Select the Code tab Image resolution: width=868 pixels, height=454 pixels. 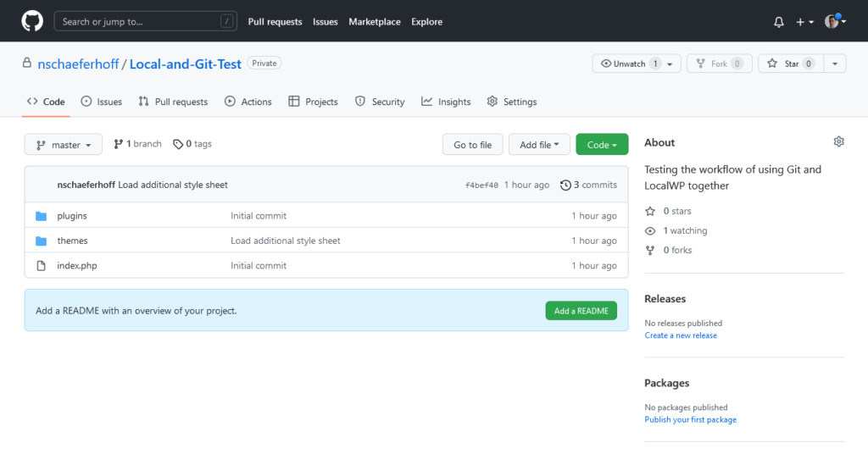click(46, 102)
